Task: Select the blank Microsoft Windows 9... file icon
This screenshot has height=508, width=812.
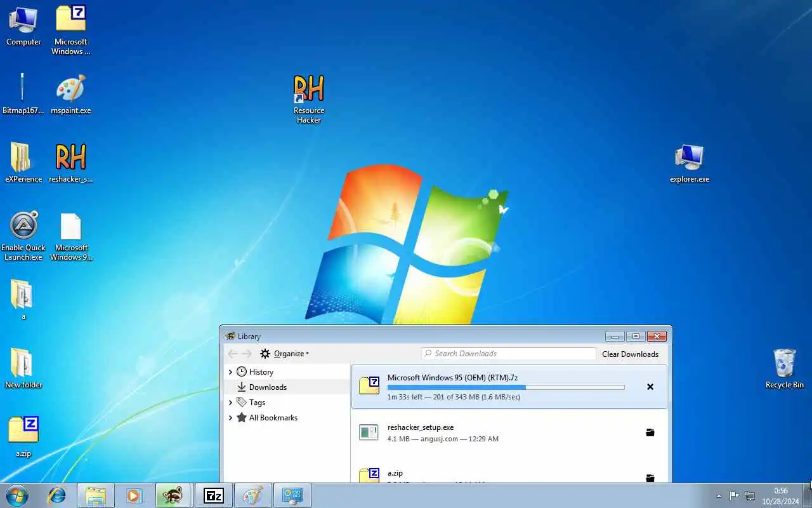Action: [70, 236]
